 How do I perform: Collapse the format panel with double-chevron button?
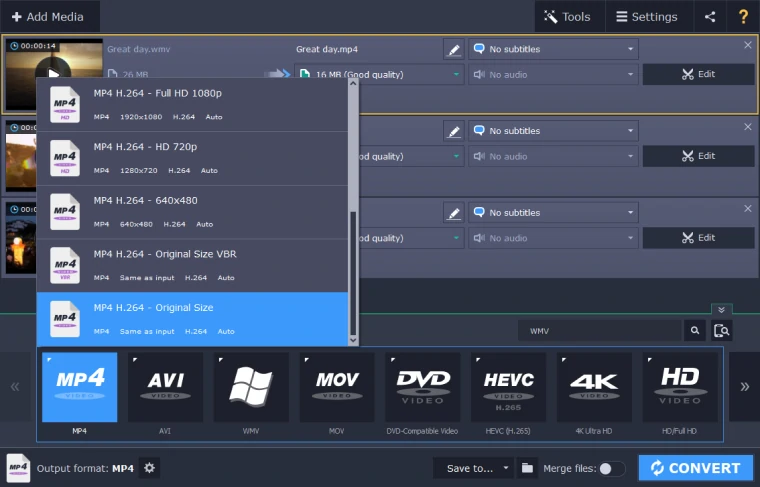[721, 310]
